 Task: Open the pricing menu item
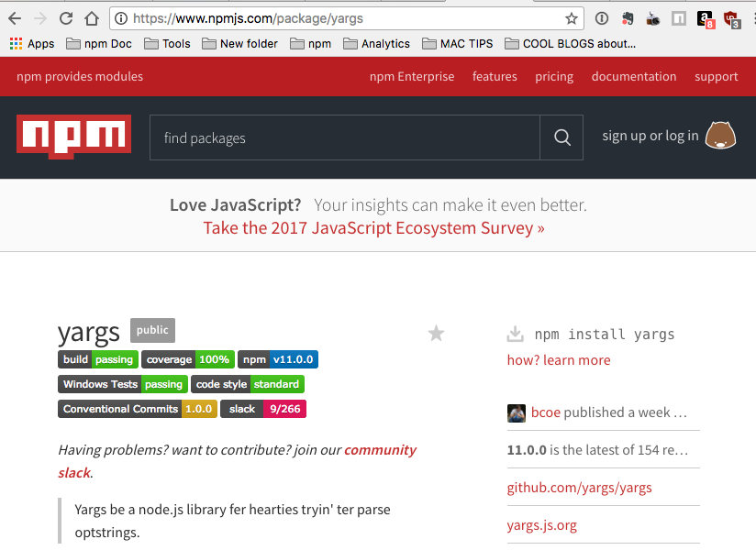coord(554,77)
